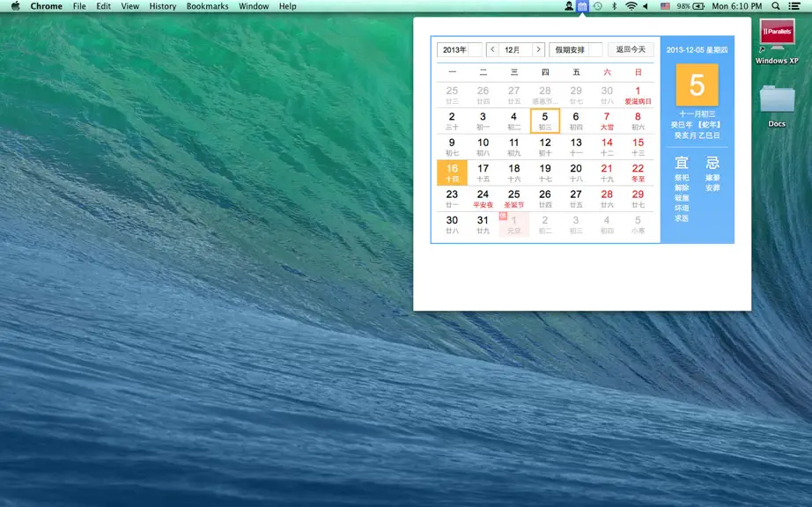Click the 返回今天 button
This screenshot has width=812, height=507.
[x=631, y=49]
